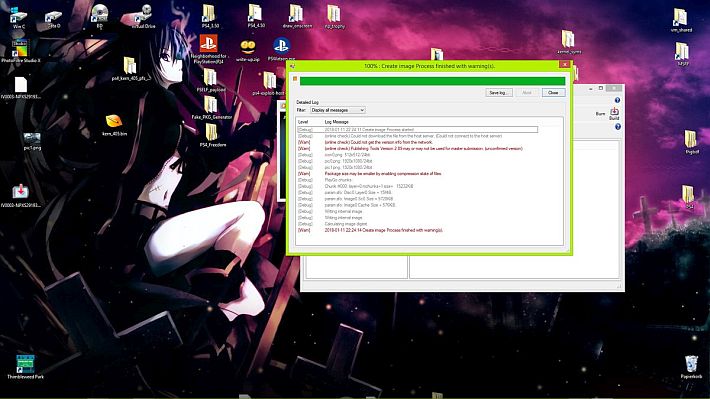The width and height of the screenshot is (710, 399).
Task: Select the IV0000 package icon with red arrow
Action: (x=20, y=196)
